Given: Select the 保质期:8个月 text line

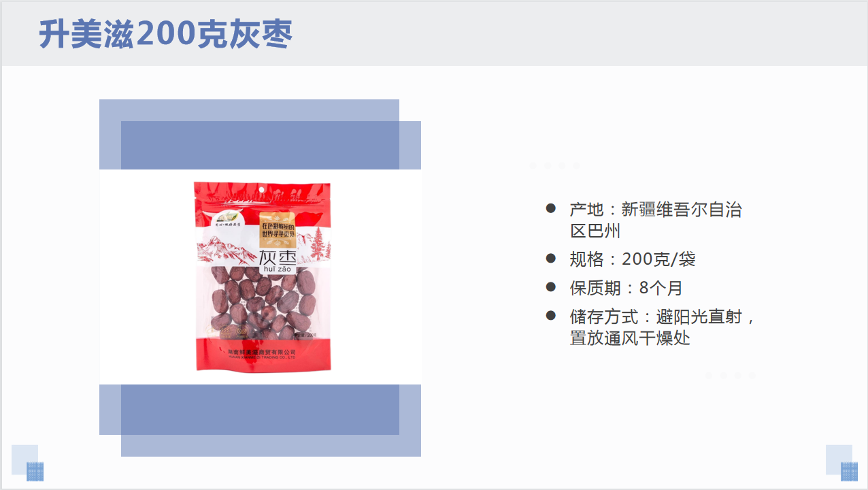Looking at the screenshot, I should click(626, 288).
